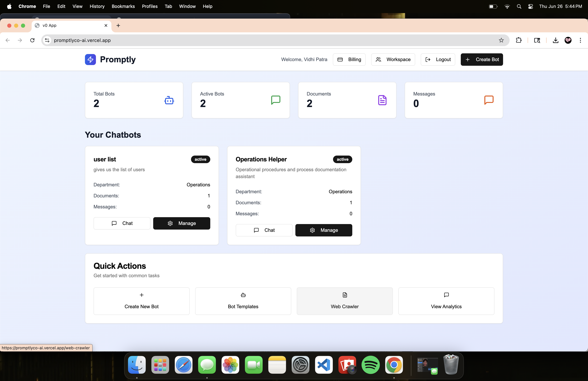588x381 pixels.
Task: Click the Promptly lightning logo icon
Action: (x=90, y=60)
